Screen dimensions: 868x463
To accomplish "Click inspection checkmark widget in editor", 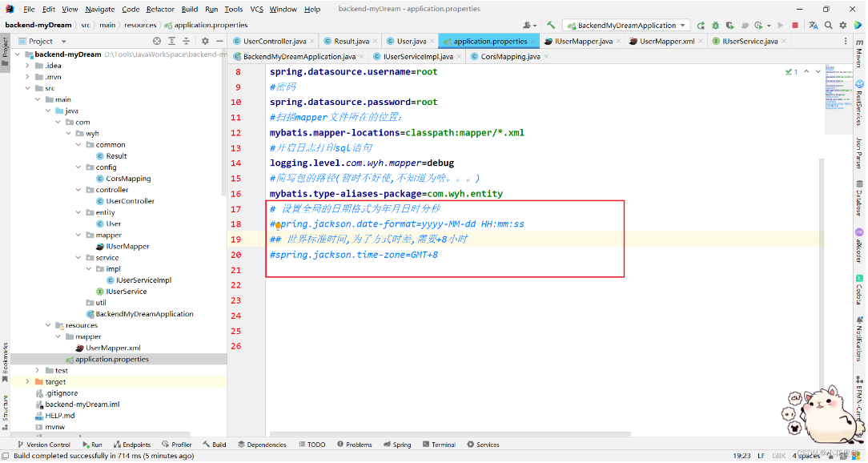I will 791,72.
